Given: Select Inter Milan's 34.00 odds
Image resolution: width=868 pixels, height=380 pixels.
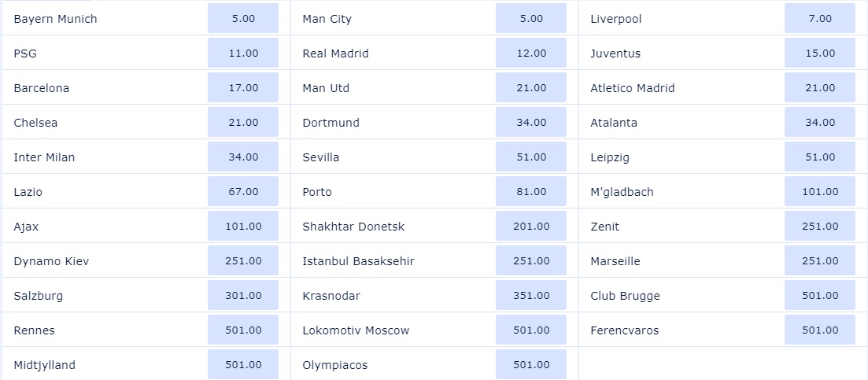Looking at the screenshot, I should click(x=243, y=157).
